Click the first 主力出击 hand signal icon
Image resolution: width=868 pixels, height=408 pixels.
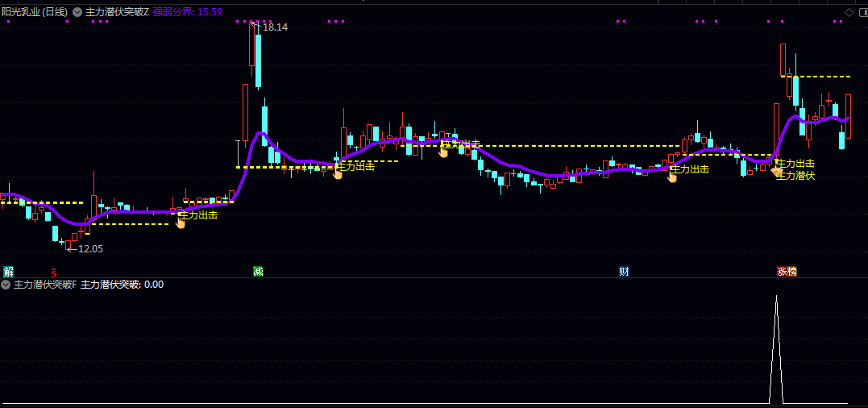coord(181,222)
